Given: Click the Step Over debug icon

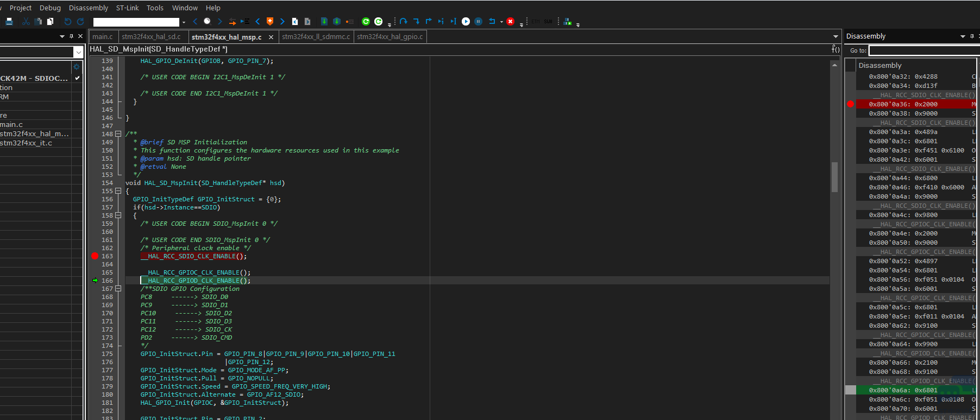Looking at the screenshot, I should 403,21.
